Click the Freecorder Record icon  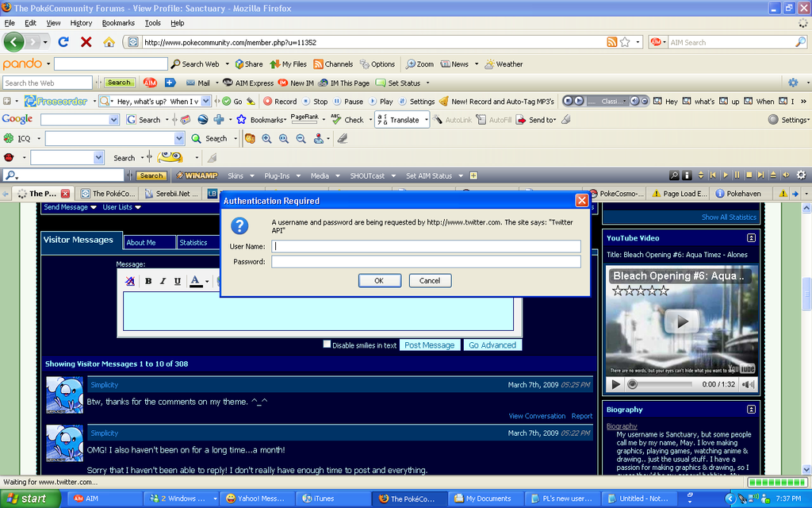[268, 102]
